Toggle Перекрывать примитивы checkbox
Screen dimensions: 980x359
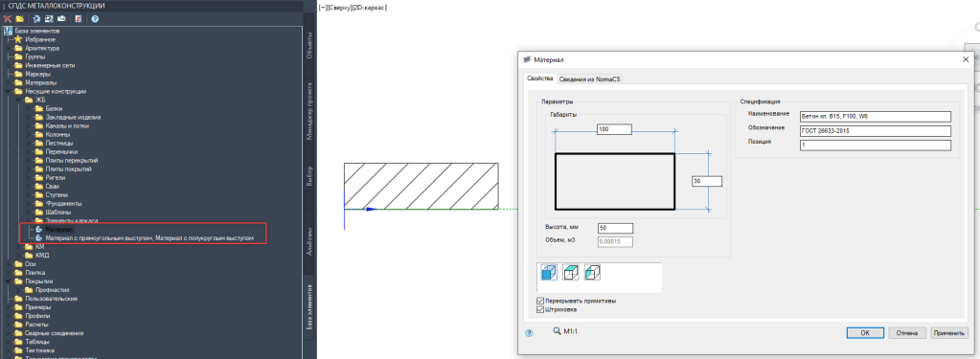(540, 301)
